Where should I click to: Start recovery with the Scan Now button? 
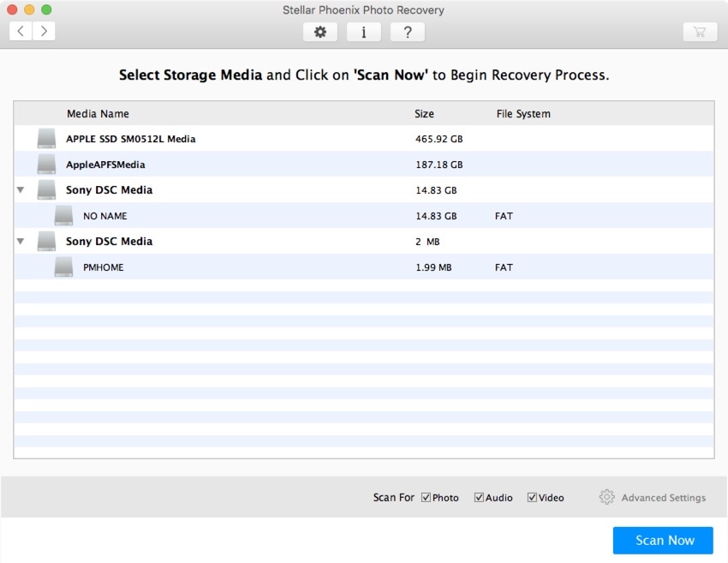tap(663, 540)
